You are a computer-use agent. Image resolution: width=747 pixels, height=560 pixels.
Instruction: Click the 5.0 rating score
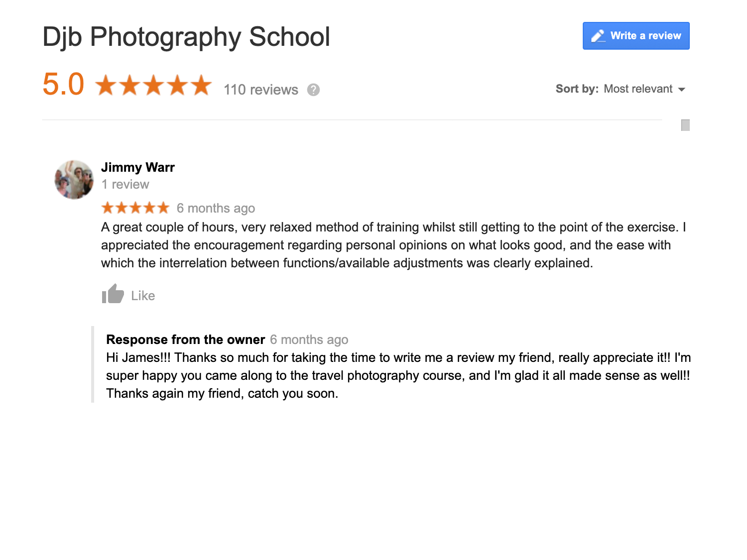pyautogui.click(x=63, y=84)
